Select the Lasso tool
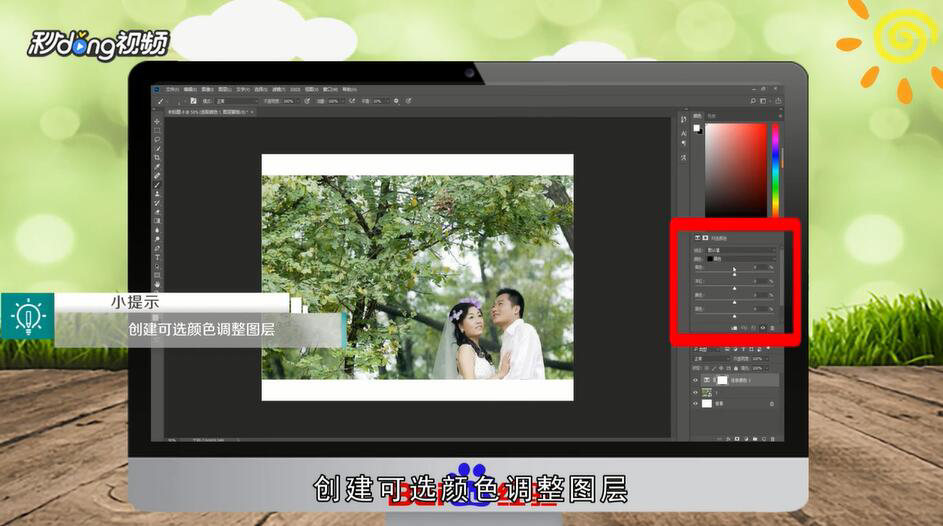The height and width of the screenshot is (526, 943). coord(157,139)
